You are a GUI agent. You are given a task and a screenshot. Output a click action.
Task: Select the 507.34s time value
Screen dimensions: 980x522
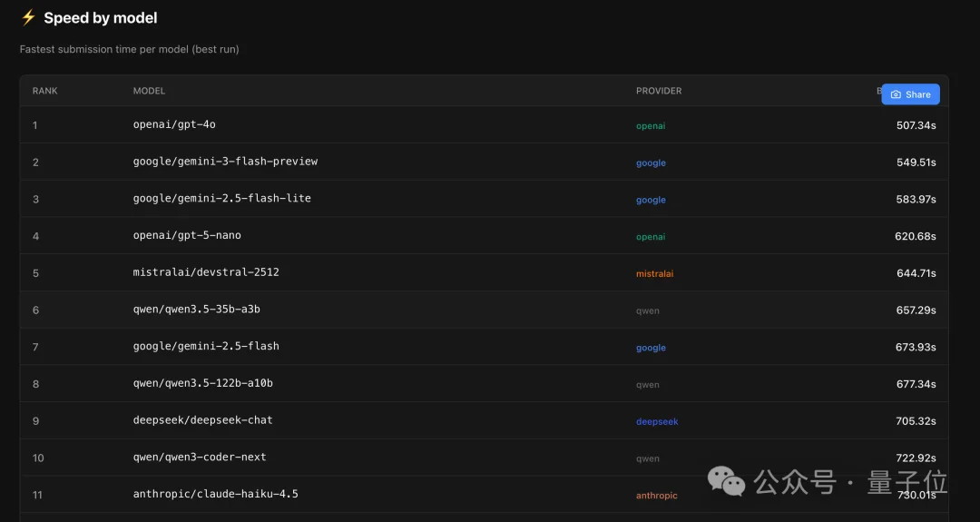(916, 125)
